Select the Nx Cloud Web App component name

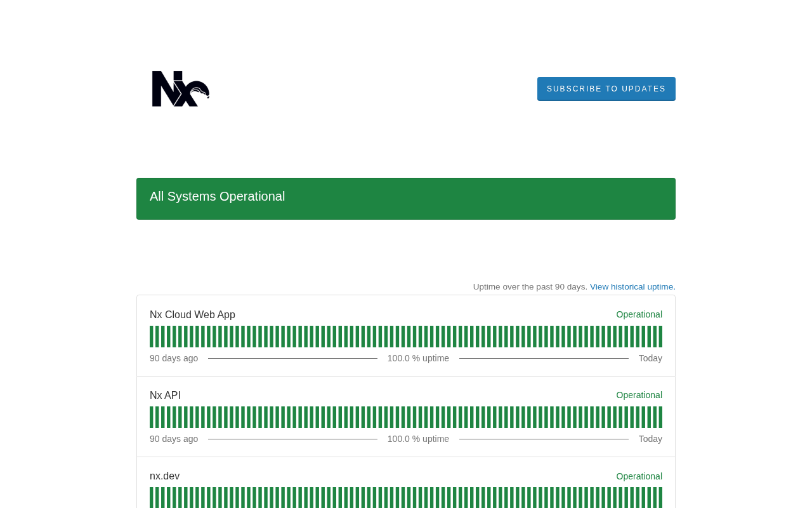(x=192, y=315)
